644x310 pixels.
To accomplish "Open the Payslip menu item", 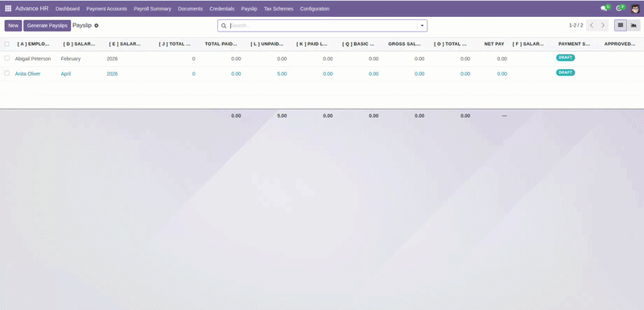I will click(x=249, y=9).
